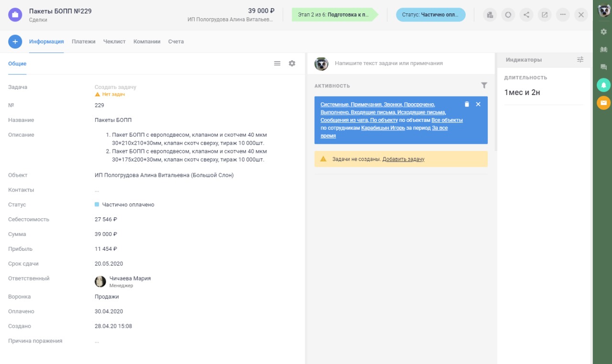This screenshot has width=612, height=364.
Task: Expand the stage 'Этап 2 из 6' selector
Action: click(x=334, y=15)
